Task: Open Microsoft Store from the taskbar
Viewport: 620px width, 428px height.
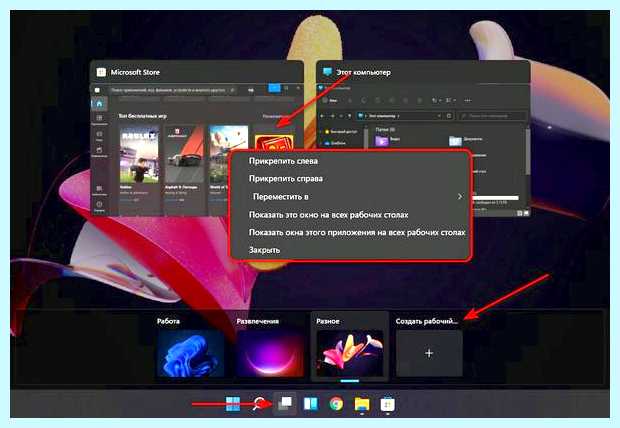Action: tap(388, 404)
